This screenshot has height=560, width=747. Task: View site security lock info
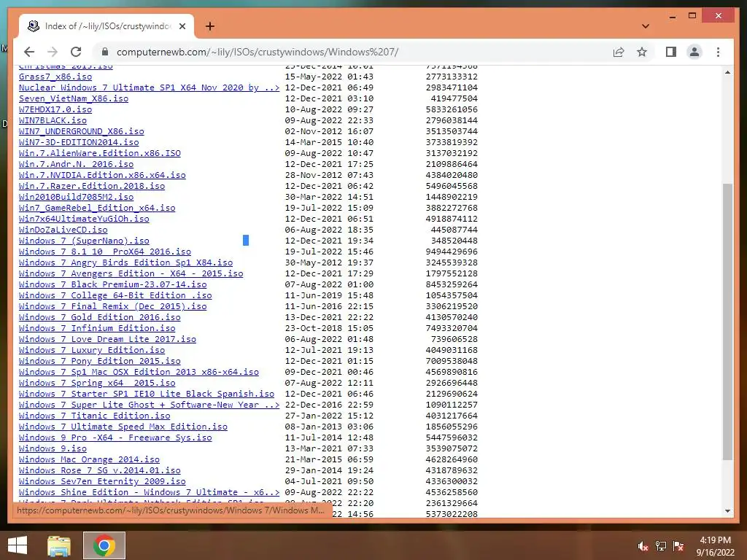(105, 52)
